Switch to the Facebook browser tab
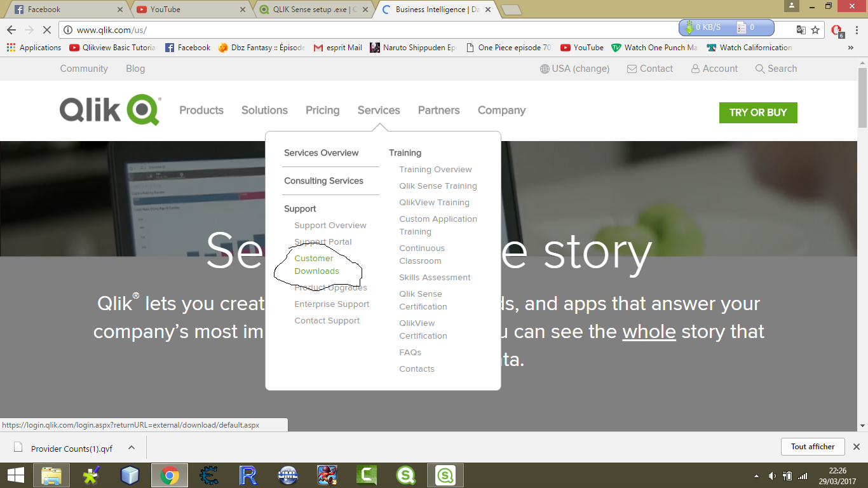The height and width of the screenshot is (488, 868). (67, 10)
